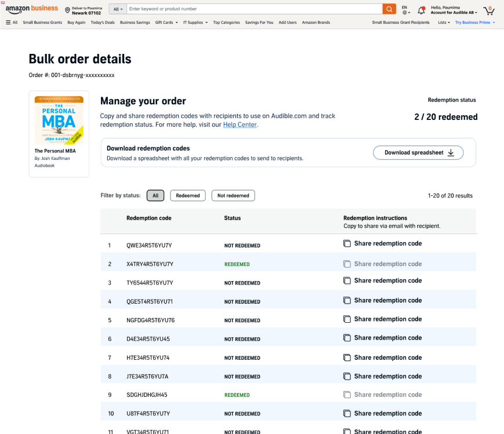Viewport: 504px width, 434px height.
Task: Open Today's Deals nav item
Action: click(x=103, y=23)
